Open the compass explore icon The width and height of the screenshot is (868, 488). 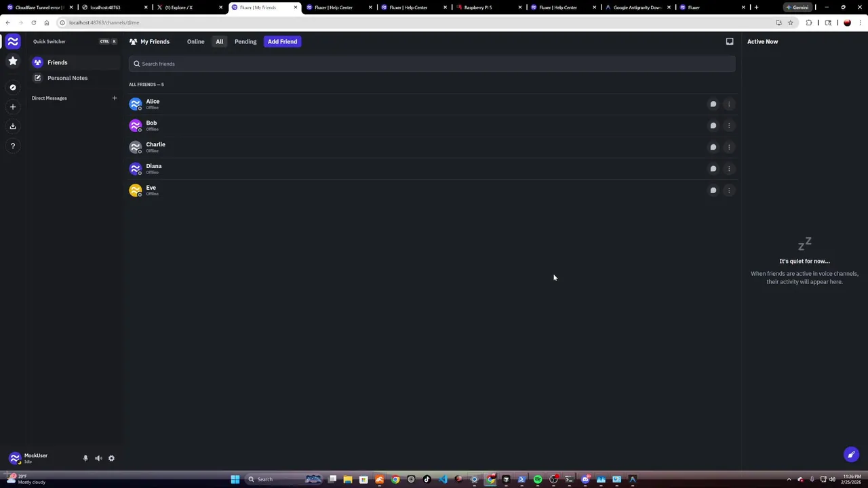pyautogui.click(x=12, y=87)
